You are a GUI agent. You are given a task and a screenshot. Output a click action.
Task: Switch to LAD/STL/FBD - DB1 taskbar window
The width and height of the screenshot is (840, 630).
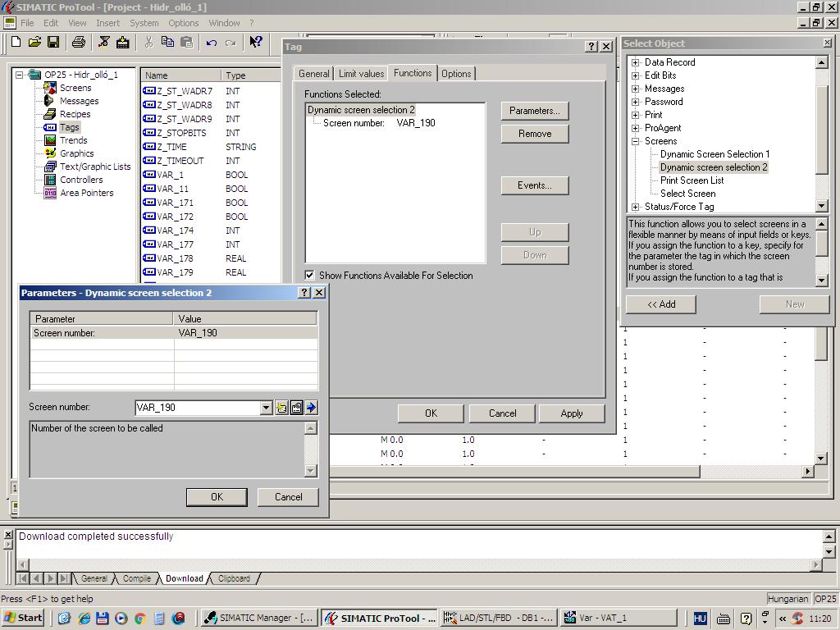pos(500,618)
